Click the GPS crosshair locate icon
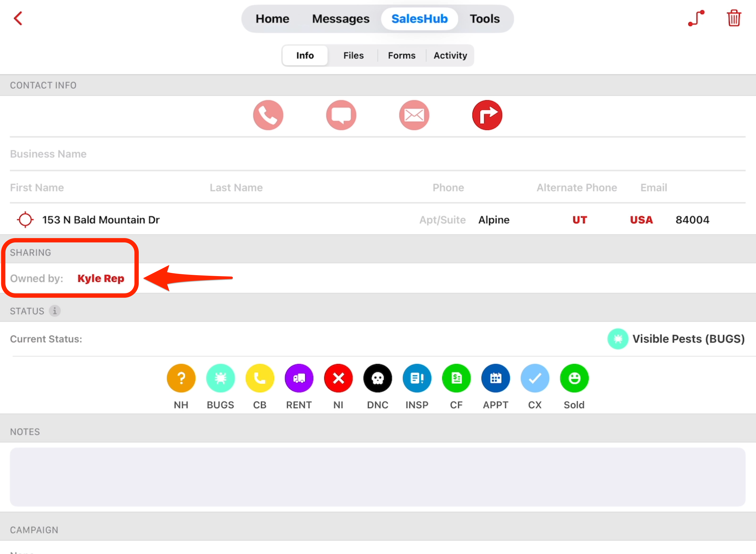The image size is (756, 554). pos(25,220)
